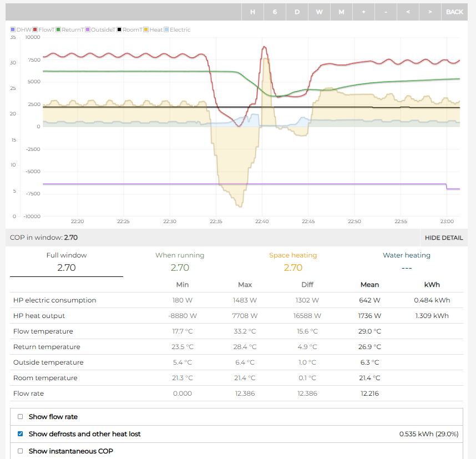476x459 pixels.
Task: Uncheck Show defrosts and other heat lost
Action: [x=21, y=434]
